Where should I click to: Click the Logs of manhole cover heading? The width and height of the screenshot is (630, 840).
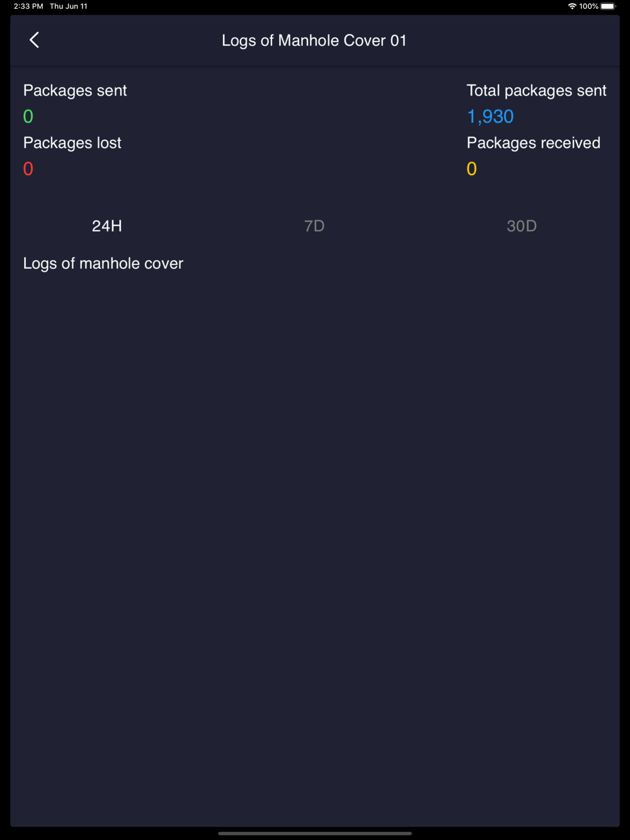tap(103, 263)
